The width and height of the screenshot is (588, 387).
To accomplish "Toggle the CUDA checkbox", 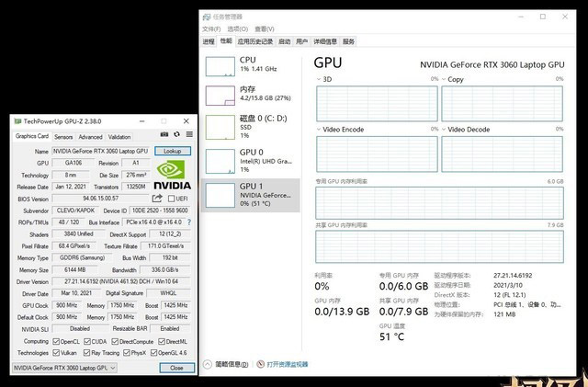I will click(87, 342).
